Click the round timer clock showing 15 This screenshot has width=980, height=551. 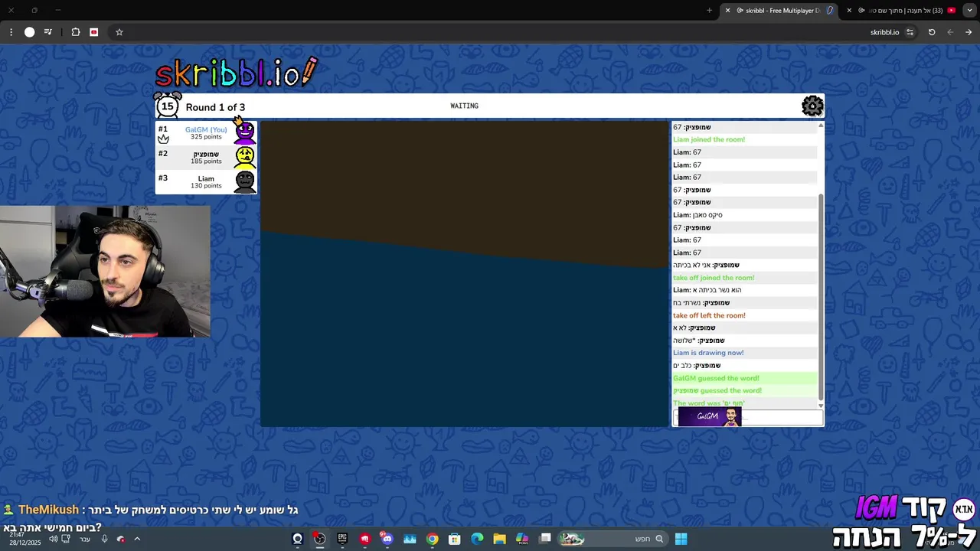pos(168,106)
